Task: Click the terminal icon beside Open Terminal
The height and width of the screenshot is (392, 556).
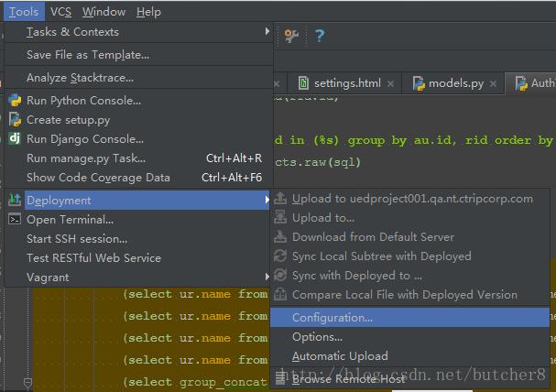Action: pos(15,220)
